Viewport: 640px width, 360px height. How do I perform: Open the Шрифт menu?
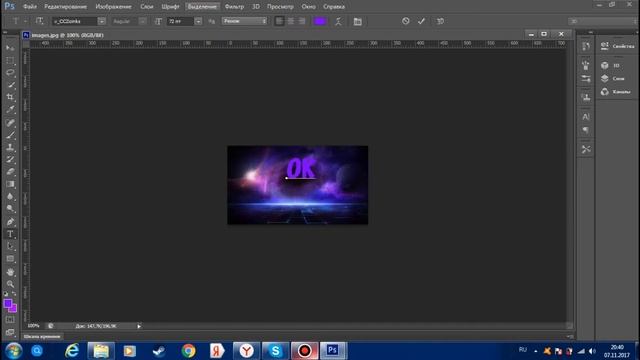170,7
